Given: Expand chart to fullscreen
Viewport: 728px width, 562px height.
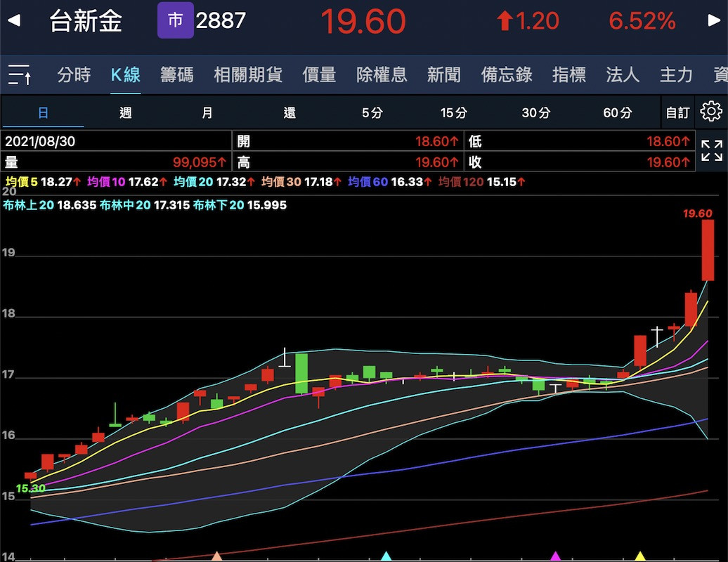Looking at the screenshot, I should click(x=712, y=151).
